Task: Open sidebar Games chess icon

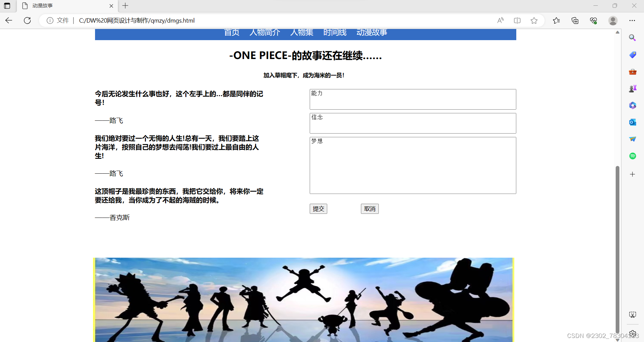Action: point(633,88)
